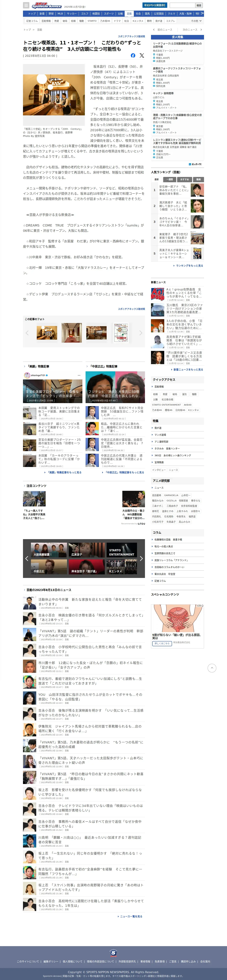Open the hamburger menu icon
Viewport: 227px width, 980px height.
click(x=26, y=5)
